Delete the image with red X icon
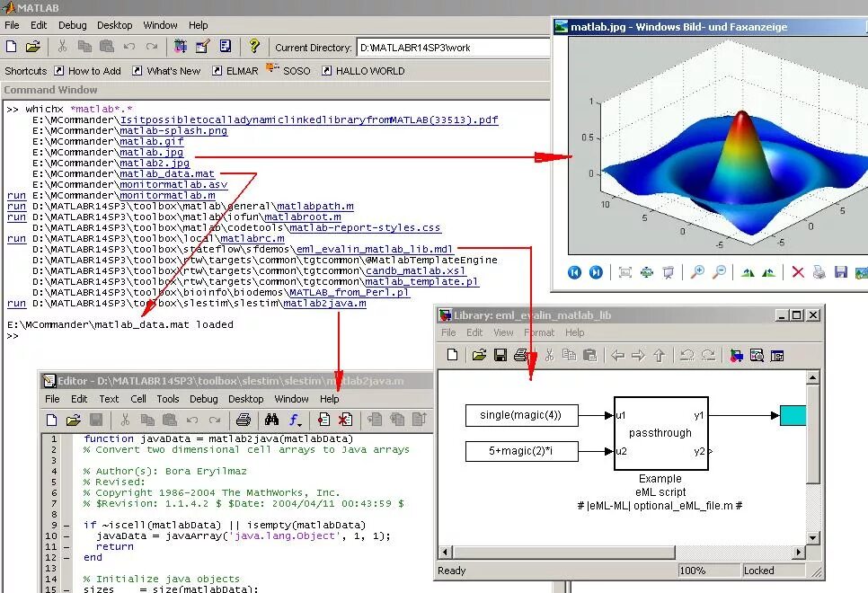 coord(798,272)
